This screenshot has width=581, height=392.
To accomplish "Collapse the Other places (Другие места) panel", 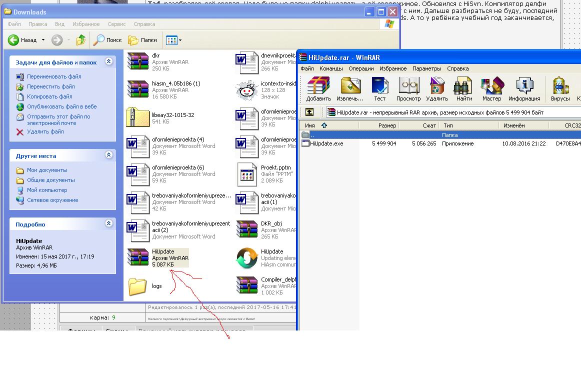I will [108, 155].
